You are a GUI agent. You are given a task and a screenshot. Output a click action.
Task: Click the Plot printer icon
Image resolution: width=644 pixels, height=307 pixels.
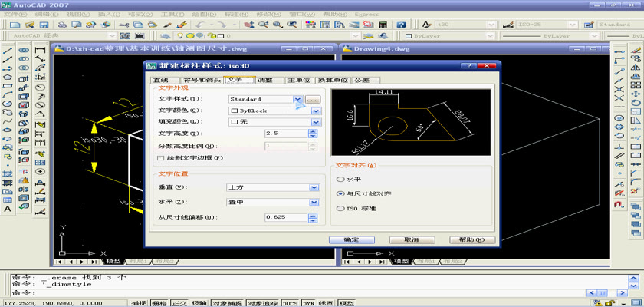click(62, 25)
